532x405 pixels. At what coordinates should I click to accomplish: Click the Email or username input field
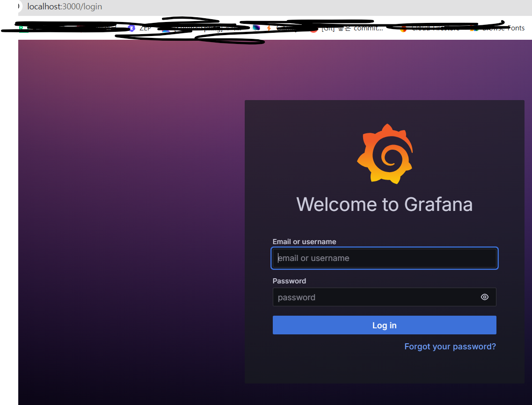[x=385, y=258]
